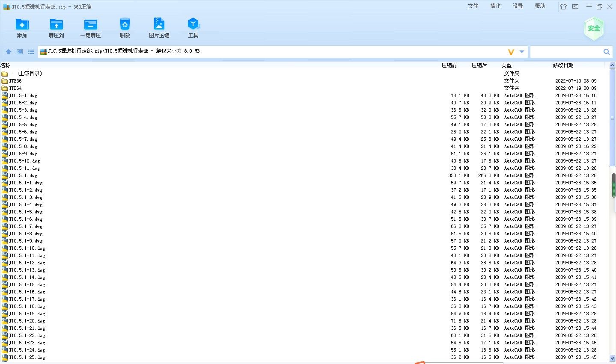Click the dwg file icon of J1C.5.1-25.dwg
Image resolution: width=616 pixels, height=364 pixels.
5,357
